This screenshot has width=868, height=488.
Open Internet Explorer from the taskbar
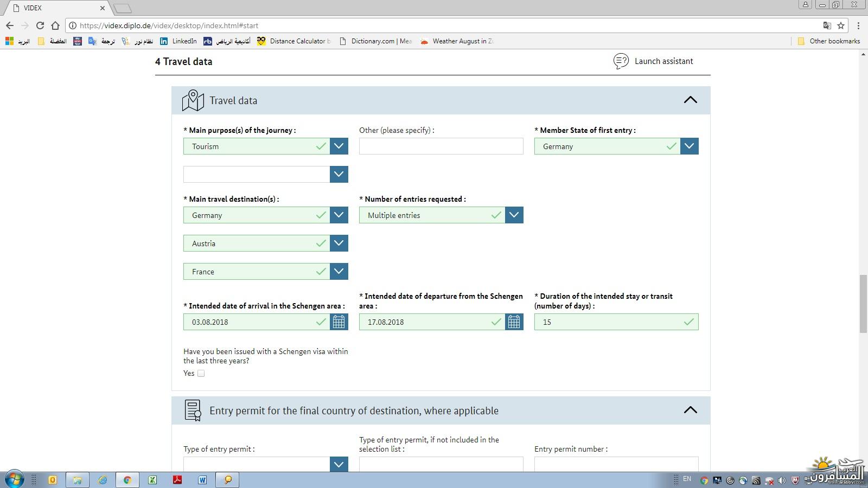click(103, 480)
